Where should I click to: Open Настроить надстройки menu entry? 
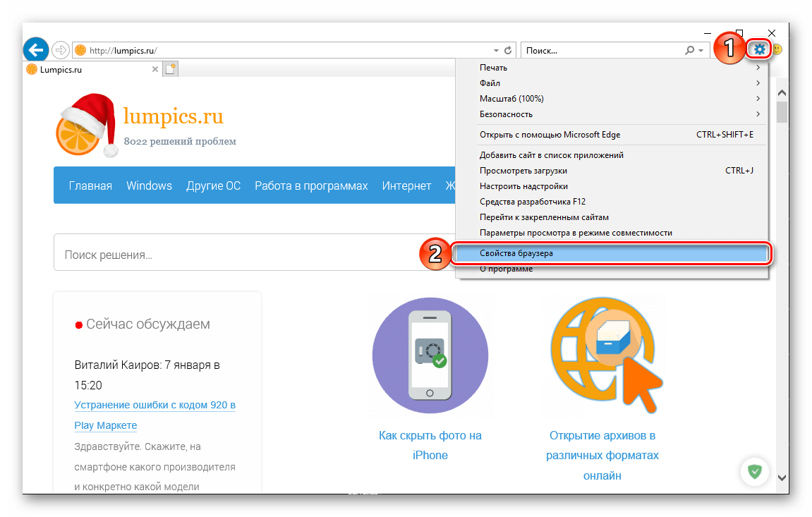click(523, 186)
